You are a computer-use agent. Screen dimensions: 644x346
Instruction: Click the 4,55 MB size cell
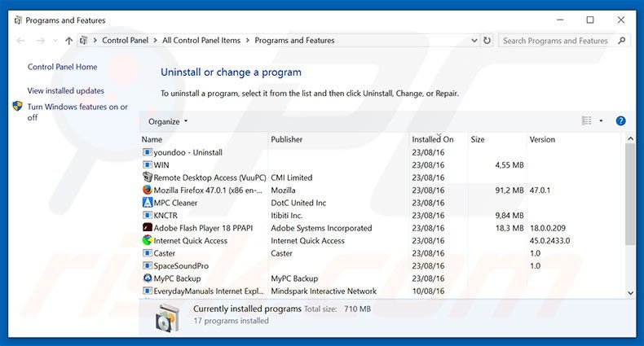(509, 165)
